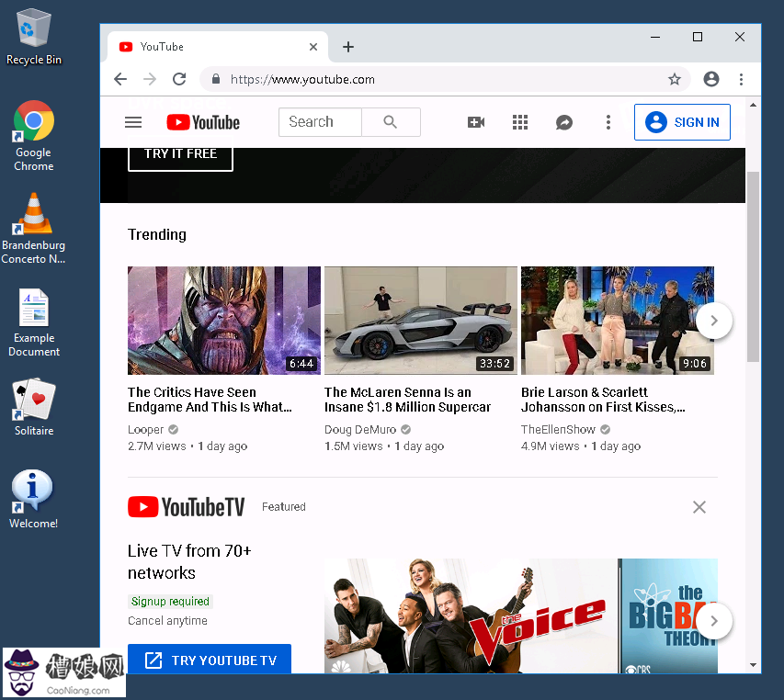The height and width of the screenshot is (700, 784).
Task: Show next Trending videos with chevron
Action: [714, 321]
